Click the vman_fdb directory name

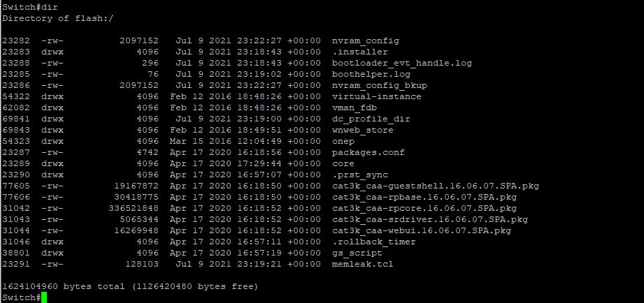pos(354,108)
